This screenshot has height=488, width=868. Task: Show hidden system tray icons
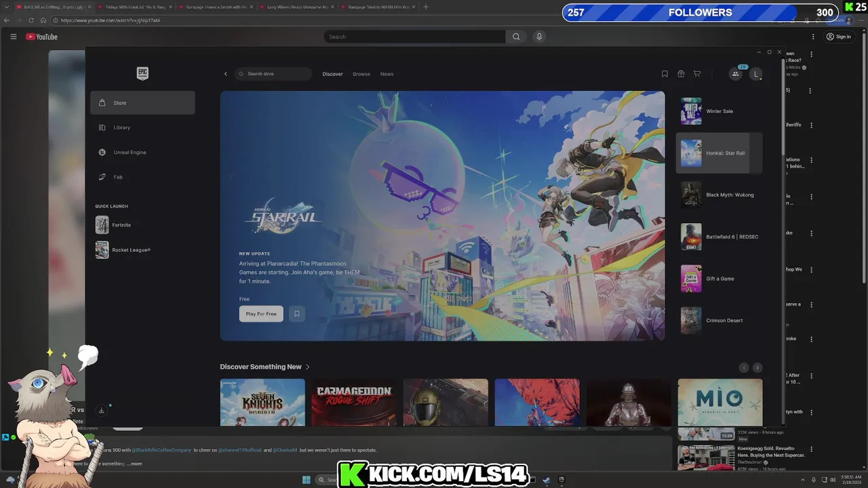tap(803, 480)
